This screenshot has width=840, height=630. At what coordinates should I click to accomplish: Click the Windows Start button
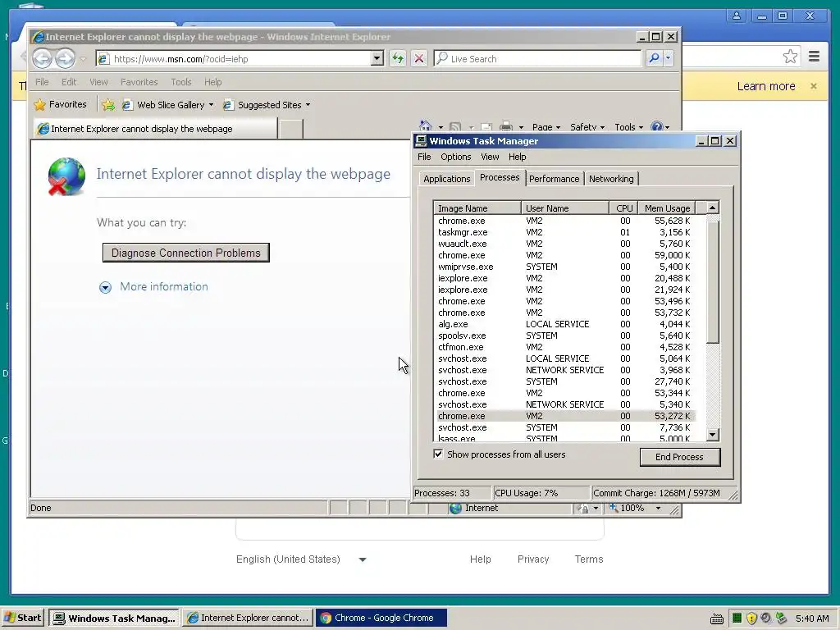[x=23, y=618]
